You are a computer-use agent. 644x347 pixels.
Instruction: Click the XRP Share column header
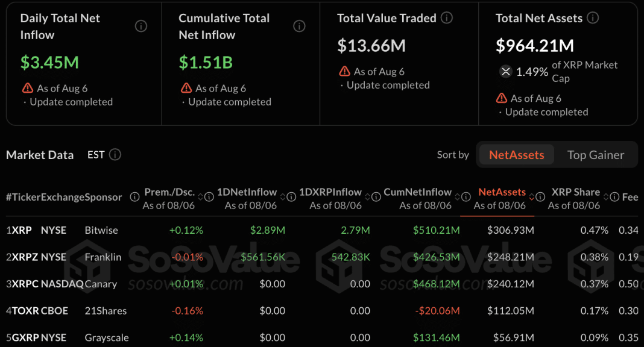(574, 199)
